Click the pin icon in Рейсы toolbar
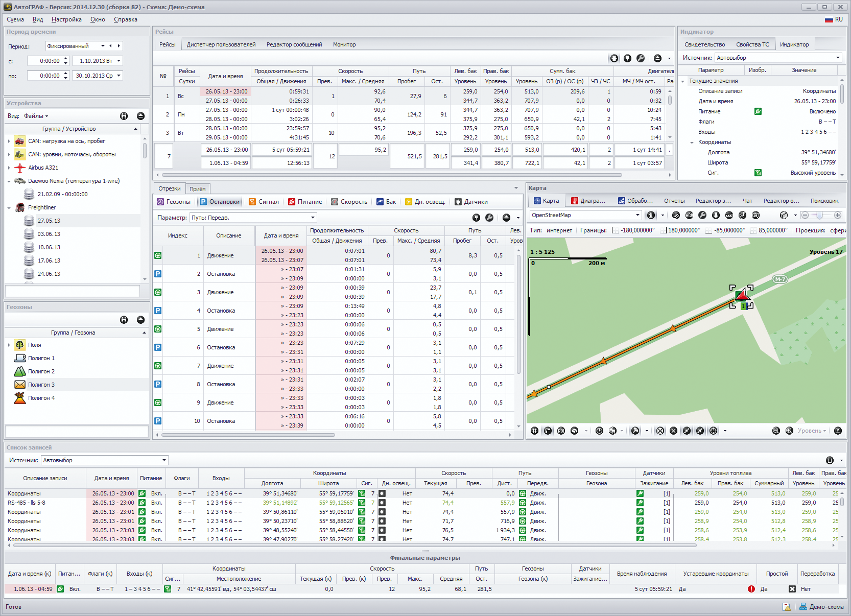The height and width of the screenshot is (616, 851). tap(627, 58)
